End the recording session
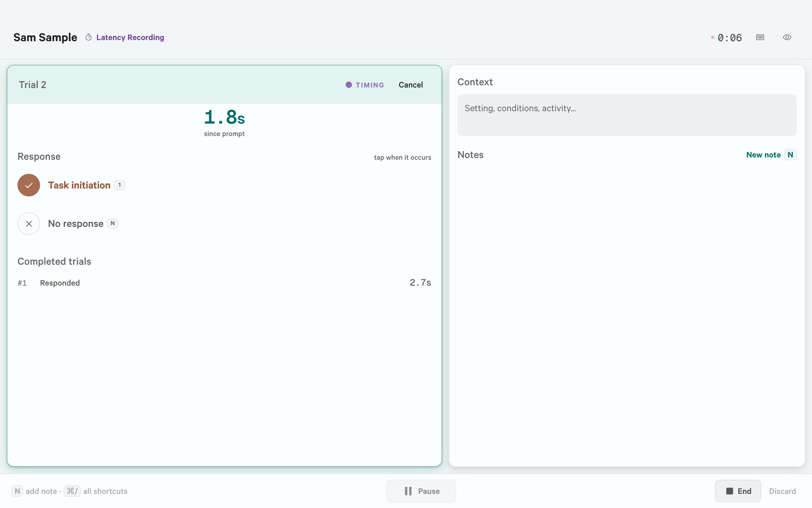812x508 pixels. [738, 491]
